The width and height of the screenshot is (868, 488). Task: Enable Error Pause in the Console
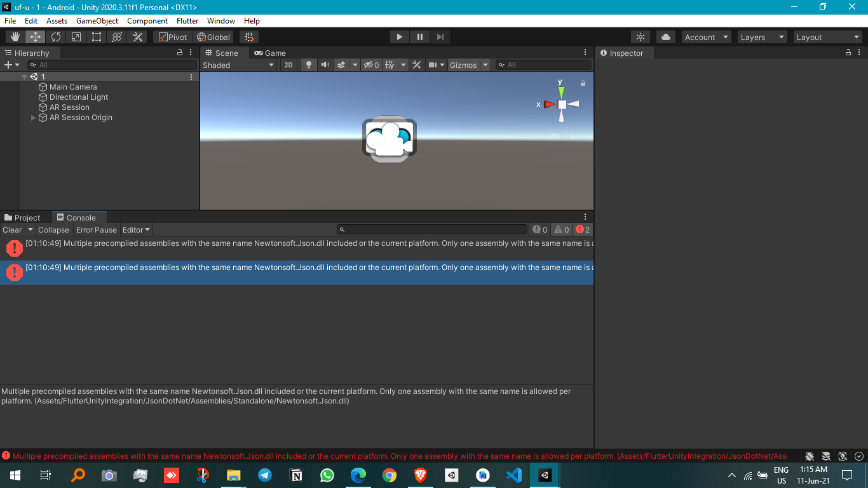click(x=96, y=229)
